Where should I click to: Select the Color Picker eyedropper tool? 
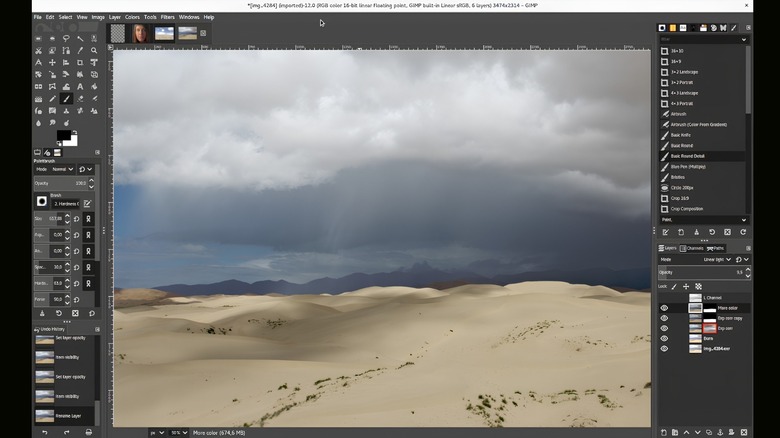pos(80,50)
